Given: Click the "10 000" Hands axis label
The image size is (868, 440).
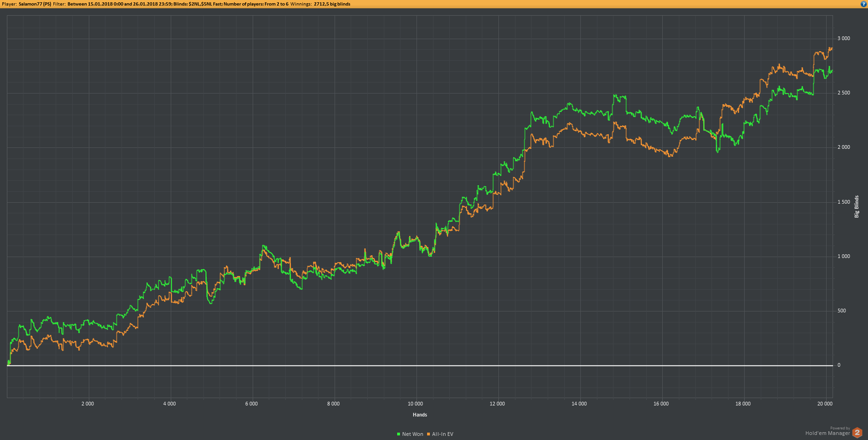Looking at the screenshot, I should [x=415, y=404].
